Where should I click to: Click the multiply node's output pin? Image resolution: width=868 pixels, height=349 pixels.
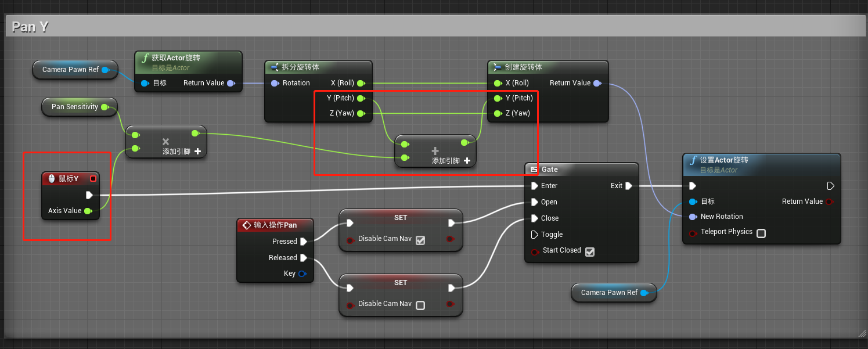point(195,134)
